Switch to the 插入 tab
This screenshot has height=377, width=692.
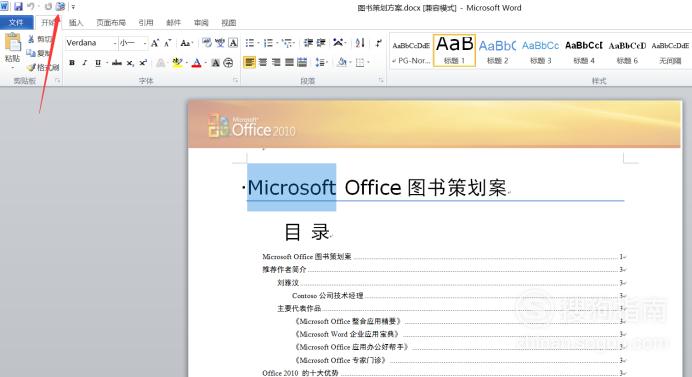click(76, 23)
